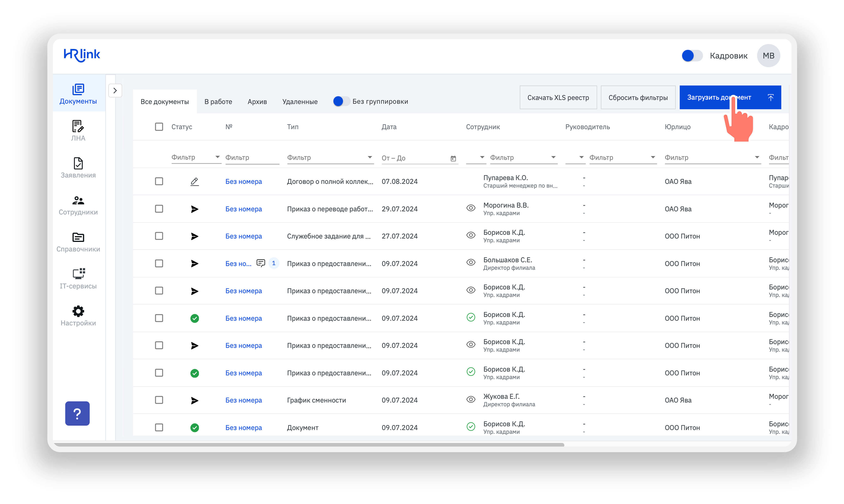Switch to В работе tab
The width and height of the screenshot is (844, 504).
pos(218,102)
